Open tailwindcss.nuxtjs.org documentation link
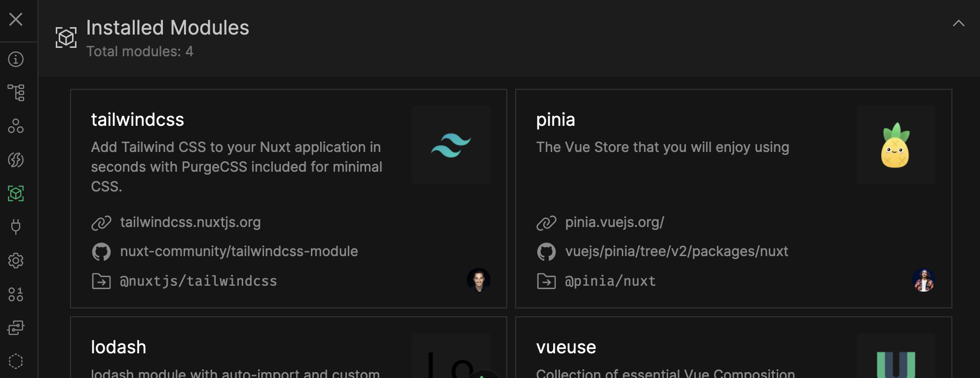 click(x=190, y=223)
